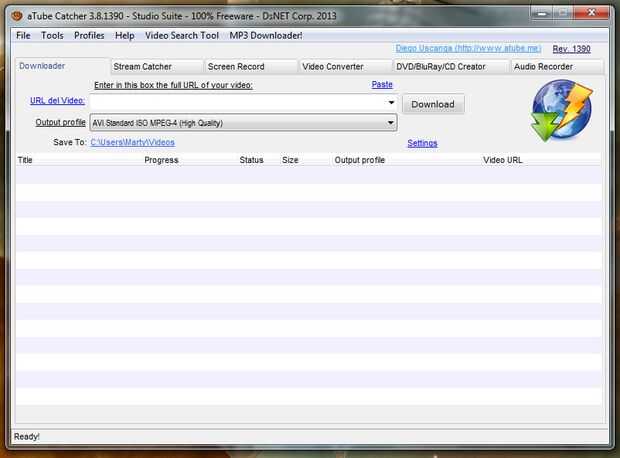Open the Help menu

pyautogui.click(x=125, y=36)
